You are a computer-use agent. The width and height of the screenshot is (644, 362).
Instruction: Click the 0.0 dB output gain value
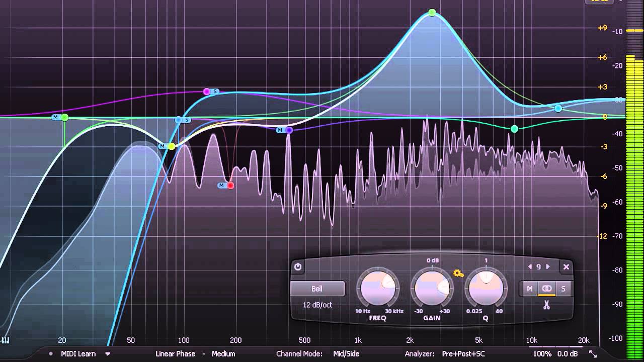point(567,354)
